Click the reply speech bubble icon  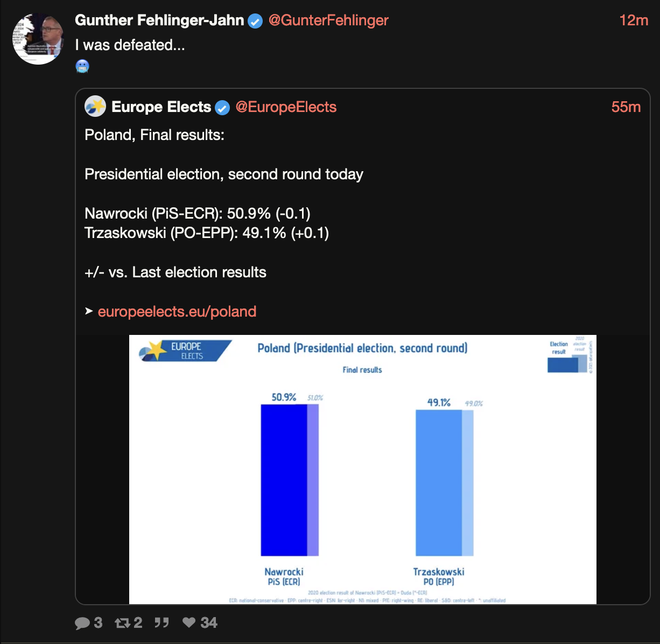point(82,623)
